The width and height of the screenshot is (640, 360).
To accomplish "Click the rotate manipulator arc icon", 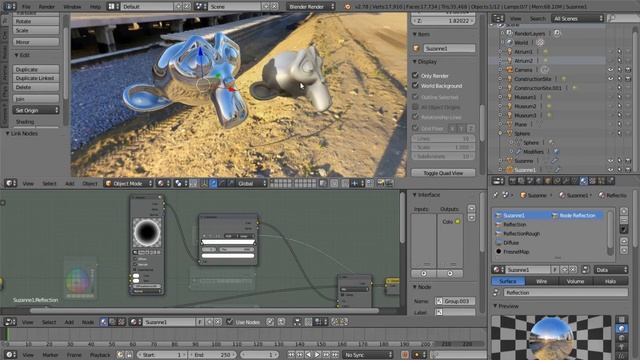I will 222,184.
